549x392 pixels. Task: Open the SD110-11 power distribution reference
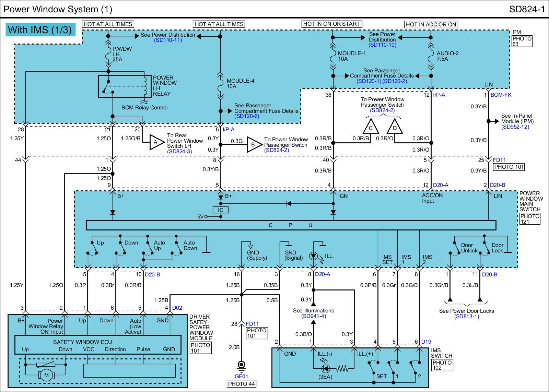[168, 40]
